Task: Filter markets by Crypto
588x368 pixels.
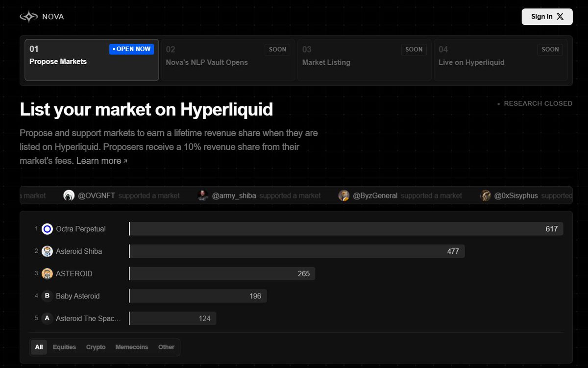Action: (96, 347)
